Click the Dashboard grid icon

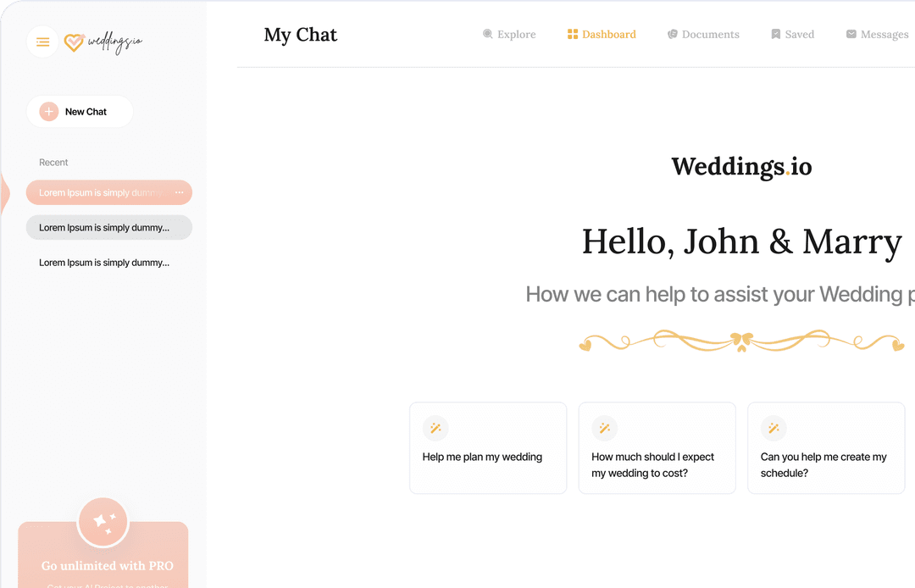[x=573, y=34]
